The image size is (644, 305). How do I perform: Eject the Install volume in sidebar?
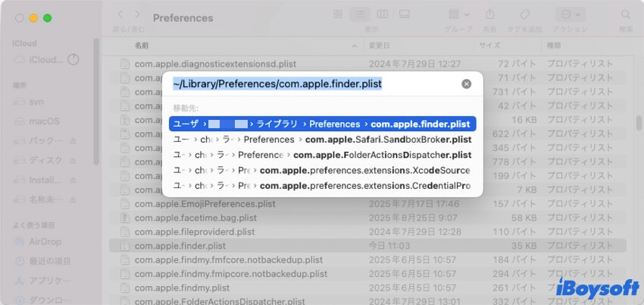(x=73, y=182)
